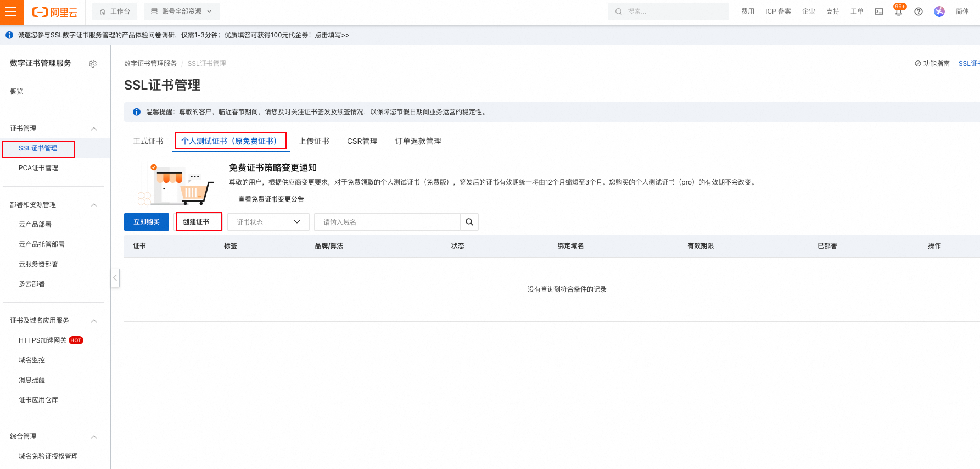
Task: Click the 创建证书 button
Action: [199, 222]
